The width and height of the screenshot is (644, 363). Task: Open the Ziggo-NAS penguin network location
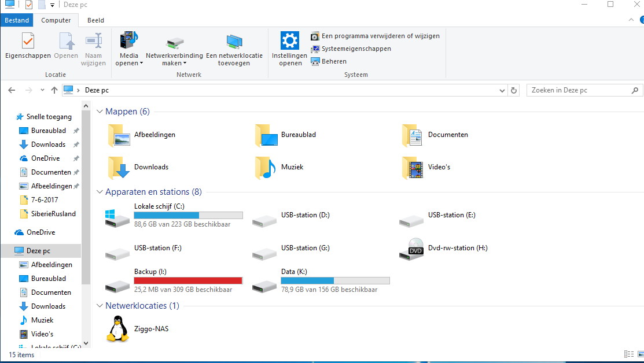[x=118, y=329]
